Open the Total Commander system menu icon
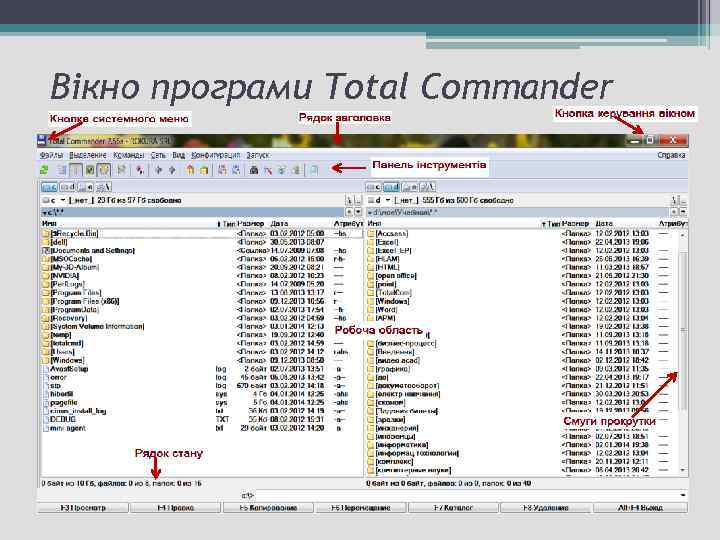Image resolution: width=720 pixels, height=540 pixels. [42, 141]
